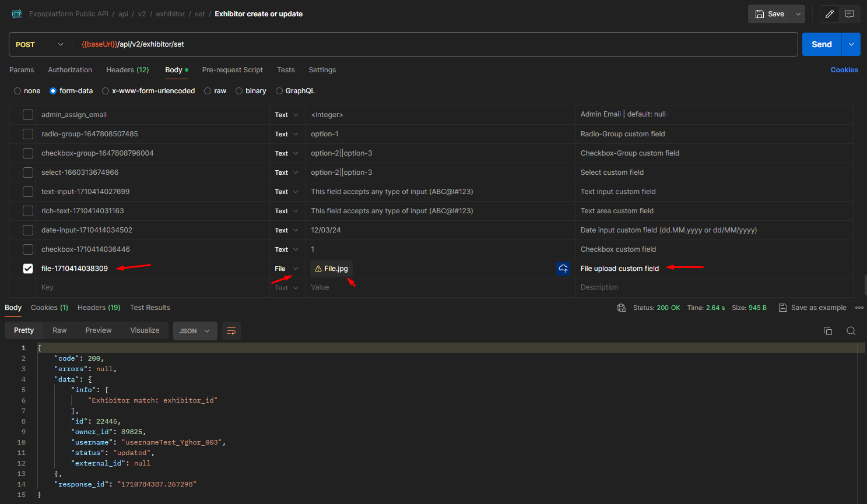Toggle line wrap icon in response toolbar
This screenshot has height=504, width=867.
pyautogui.click(x=231, y=331)
